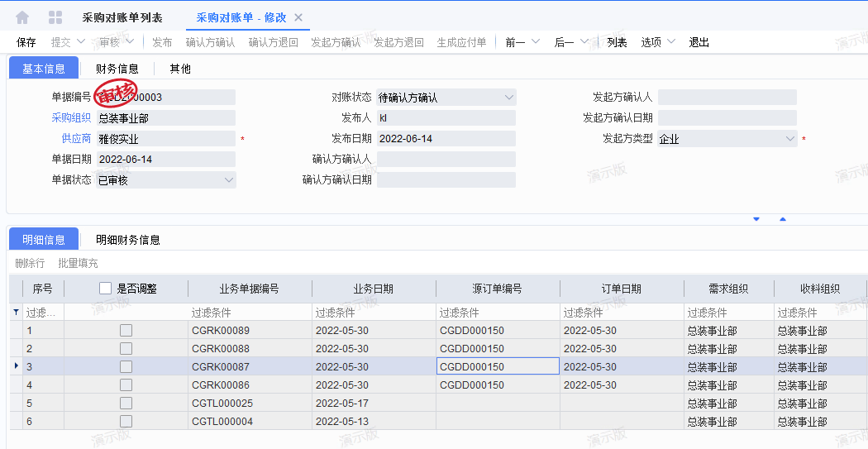
Task: Click the 源订单编号 column header
Action: [x=498, y=289]
